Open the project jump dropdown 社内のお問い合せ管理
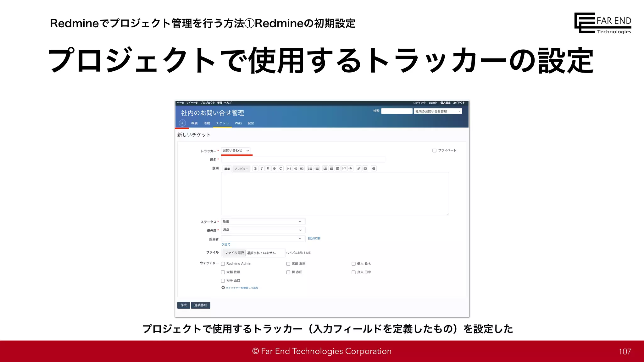The width and height of the screenshot is (644, 362). pyautogui.click(x=438, y=111)
